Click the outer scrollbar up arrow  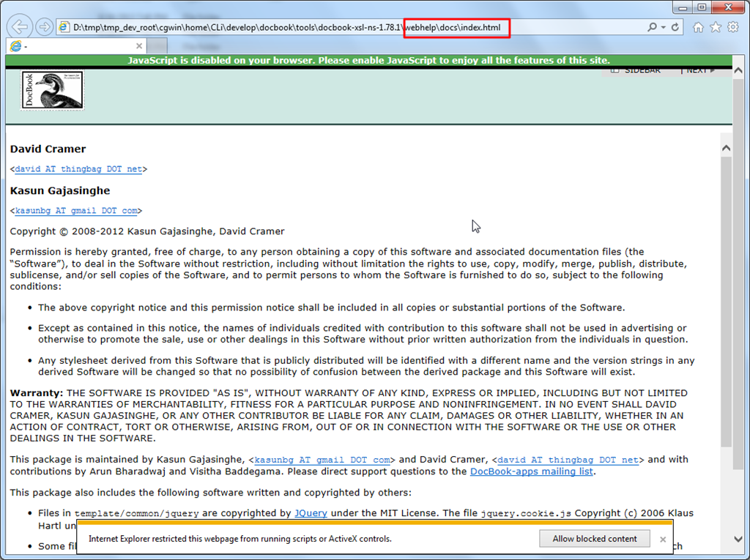(738, 71)
